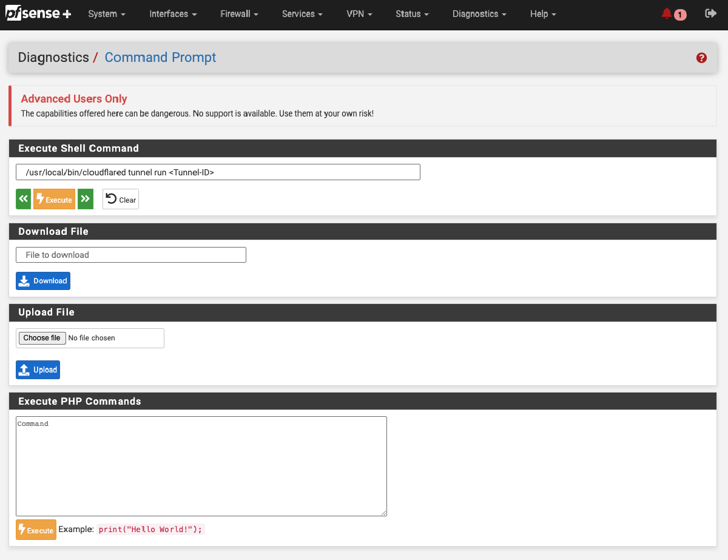Screen dimensions: 728x560
Task: Focus the File to download field
Action: pyautogui.click(x=131, y=255)
